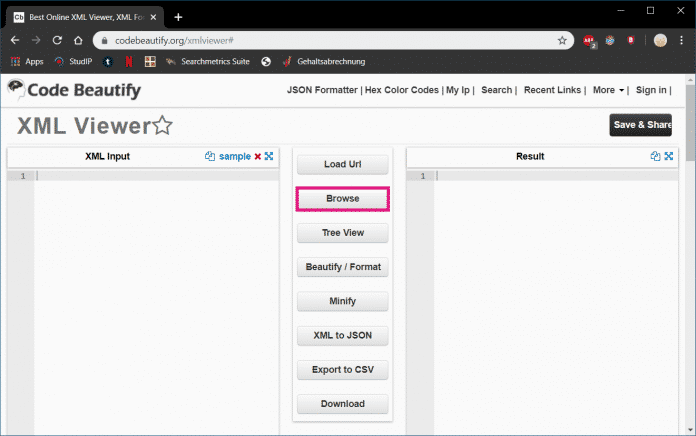This screenshot has height=436, width=696.
Task: Reload the page in the browser
Action: [58, 40]
